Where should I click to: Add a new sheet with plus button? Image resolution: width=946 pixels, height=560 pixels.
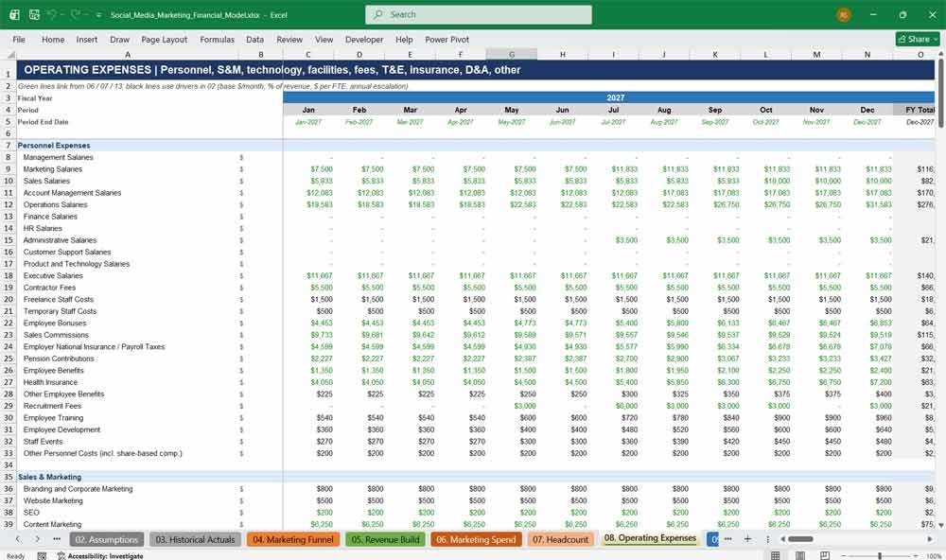pos(747,539)
